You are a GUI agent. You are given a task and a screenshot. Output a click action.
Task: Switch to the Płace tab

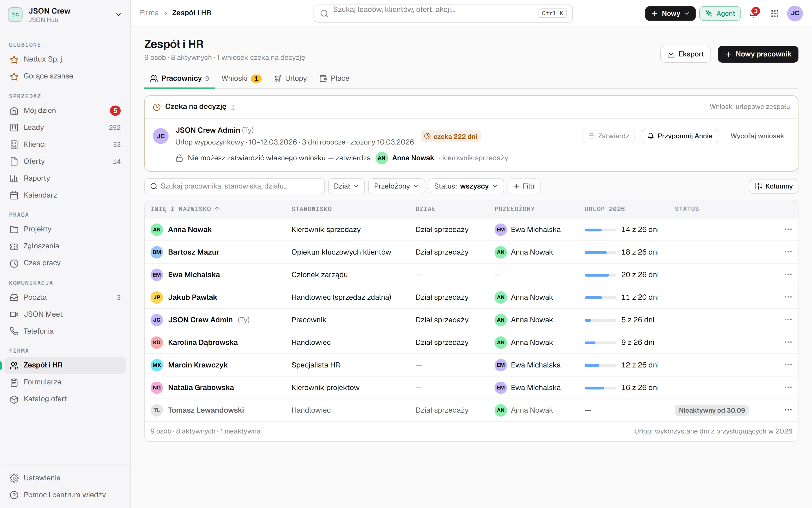coord(335,78)
